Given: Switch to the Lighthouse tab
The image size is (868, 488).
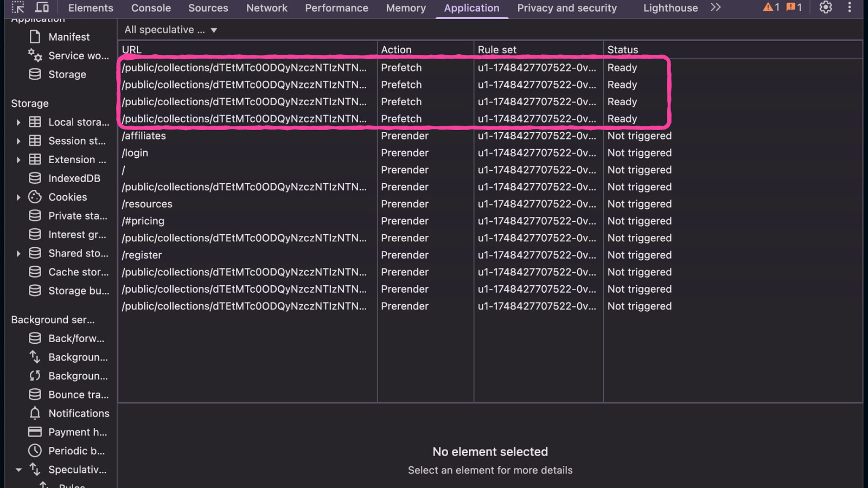Looking at the screenshot, I should (670, 8).
